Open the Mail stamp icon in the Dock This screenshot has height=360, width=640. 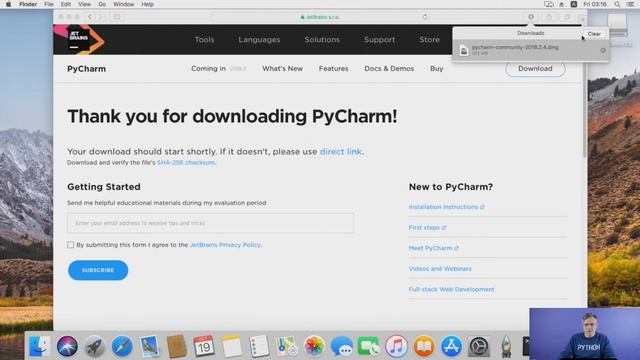(x=149, y=346)
